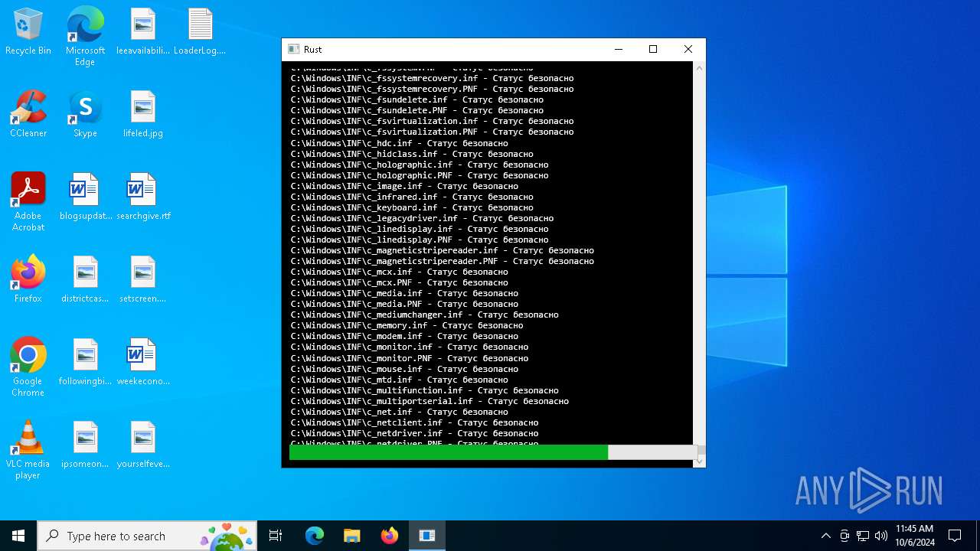Open Edge from the taskbar
The image size is (980, 551).
click(x=314, y=536)
